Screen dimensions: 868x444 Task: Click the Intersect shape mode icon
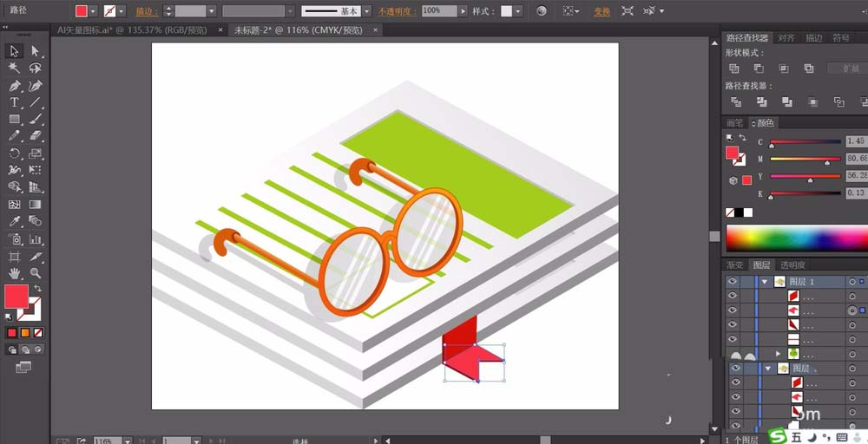click(x=784, y=69)
